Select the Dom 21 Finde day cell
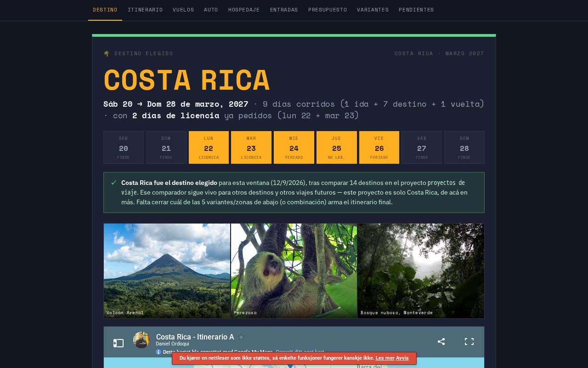Image resolution: width=588 pixels, height=368 pixels. 166,147
